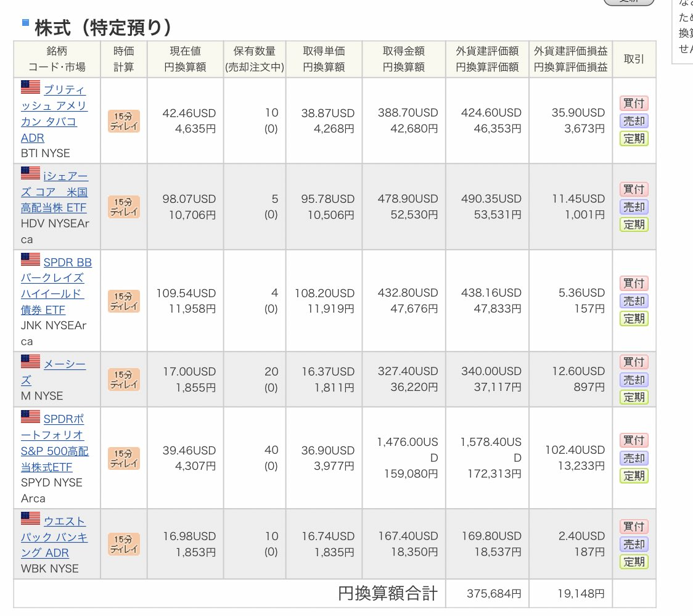The image size is (693, 616).
Task: Open ウエストパック バンキング ADR link
Action: coord(54,537)
